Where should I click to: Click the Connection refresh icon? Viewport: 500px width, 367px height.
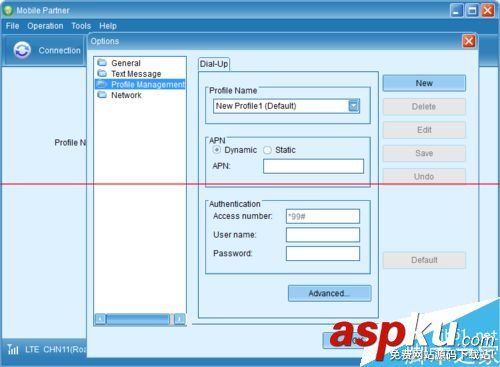22,50
